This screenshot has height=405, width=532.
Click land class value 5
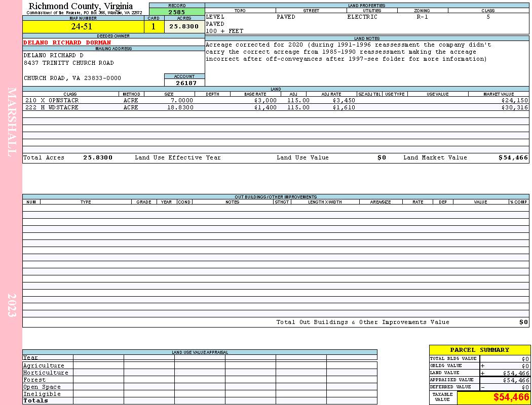(x=488, y=17)
